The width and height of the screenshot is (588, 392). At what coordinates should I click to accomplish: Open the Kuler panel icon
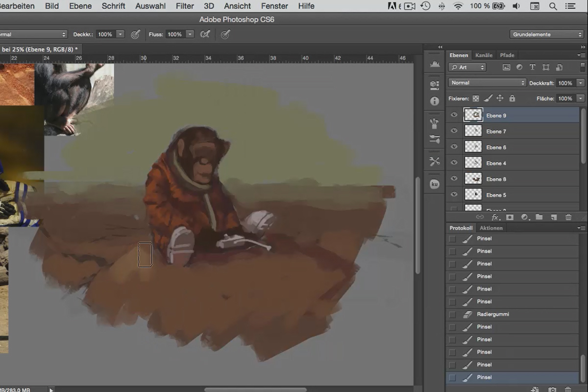[x=435, y=184]
